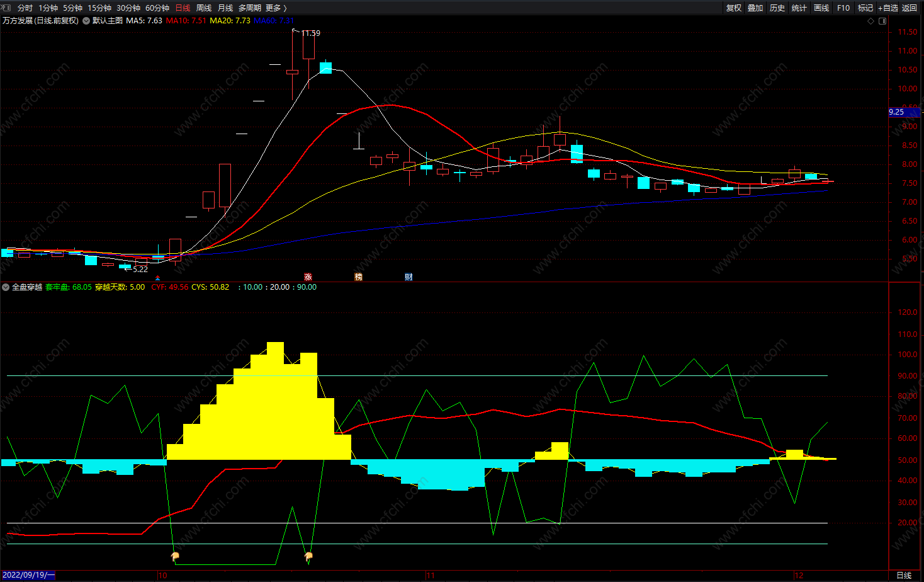Expand the 默认主图 main chart dropdown
The width and height of the screenshot is (924, 582).
[86, 21]
